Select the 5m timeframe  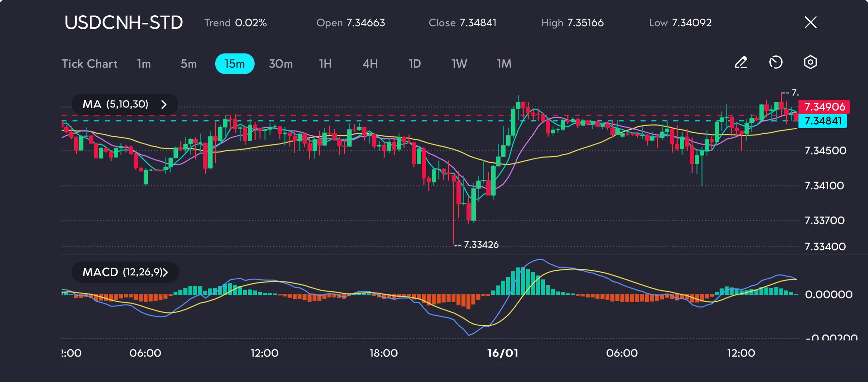point(189,64)
